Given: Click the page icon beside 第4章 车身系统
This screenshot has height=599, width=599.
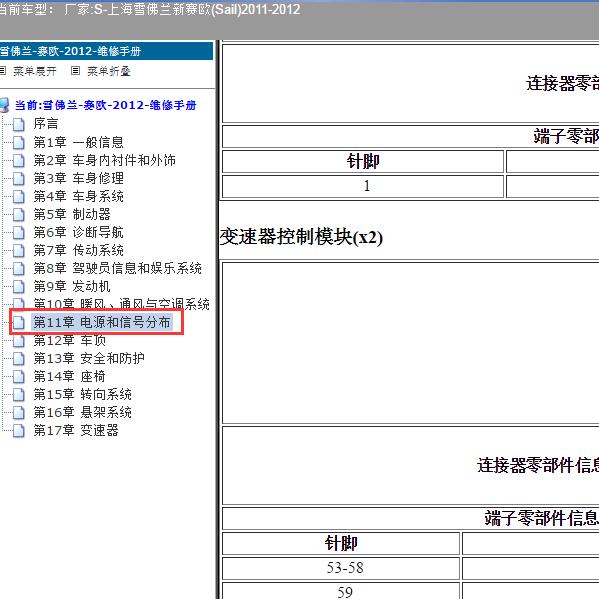Looking at the screenshot, I should (18, 196).
